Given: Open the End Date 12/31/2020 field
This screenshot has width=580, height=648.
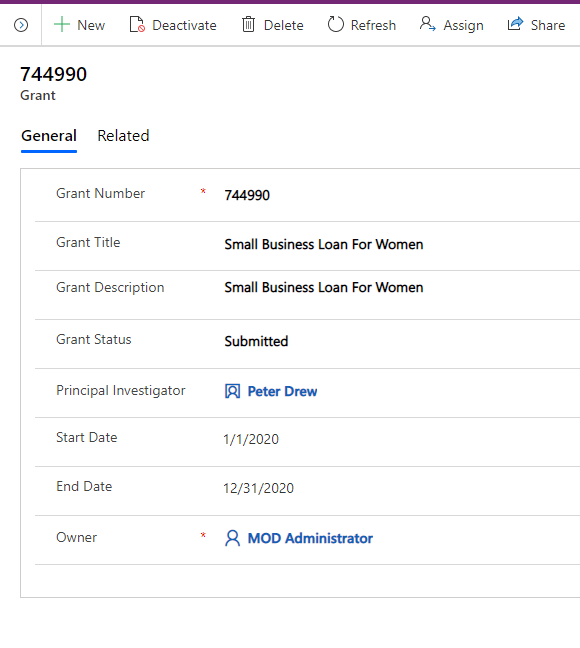Looking at the screenshot, I should click(x=401, y=488).
